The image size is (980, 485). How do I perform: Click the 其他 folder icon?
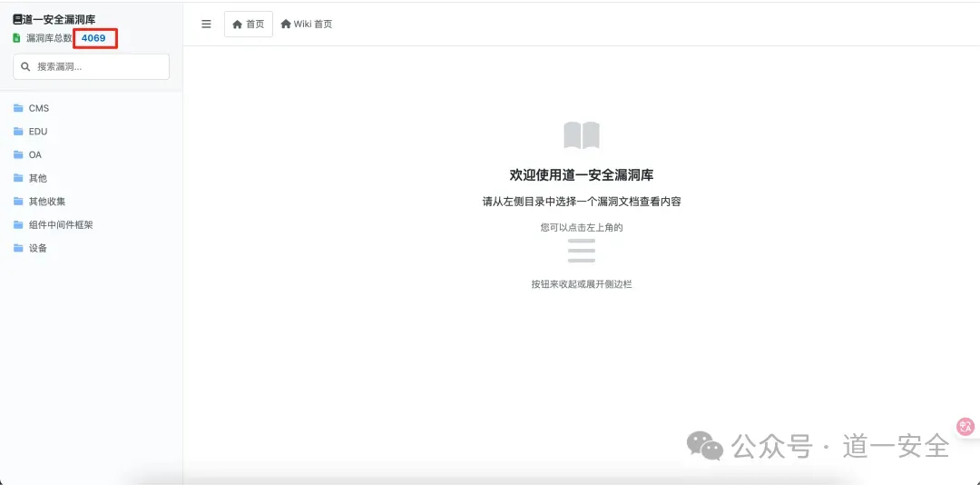point(18,178)
